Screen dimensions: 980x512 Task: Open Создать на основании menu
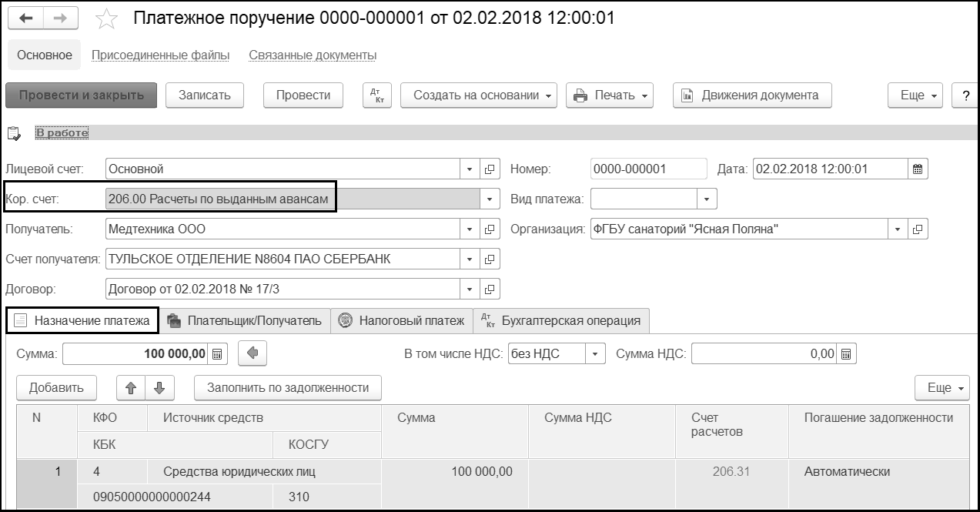(x=478, y=95)
